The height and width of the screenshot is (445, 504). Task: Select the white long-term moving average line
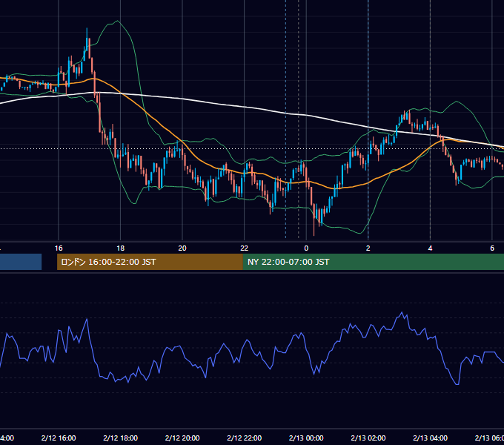pyautogui.click(x=245, y=107)
